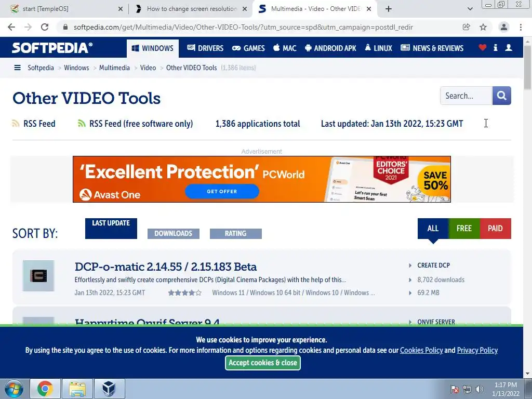Screen dimensions: 532x399
Task: Open the red heart favorites icon
Action: click(x=482, y=47)
